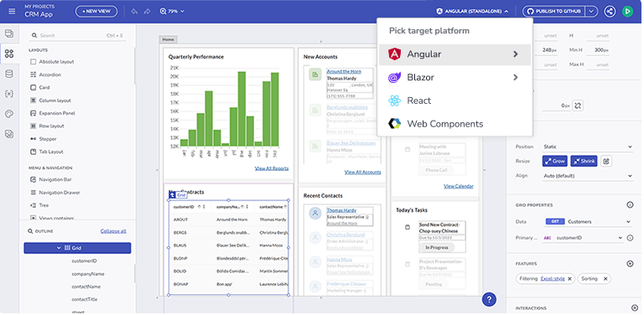This screenshot has height=315, width=644.
Task: Click the help question mark button
Action: [x=489, y=299]
